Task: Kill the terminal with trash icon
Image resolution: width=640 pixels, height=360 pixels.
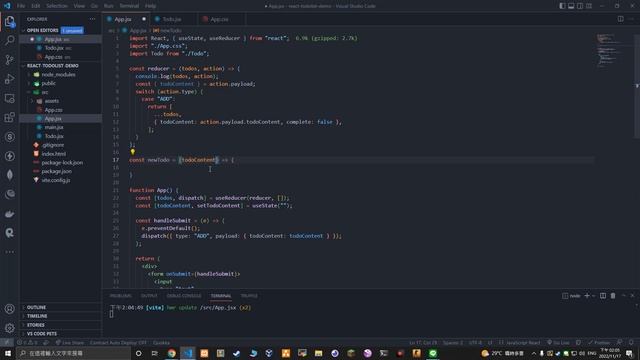Action: [x=613, y=296]
